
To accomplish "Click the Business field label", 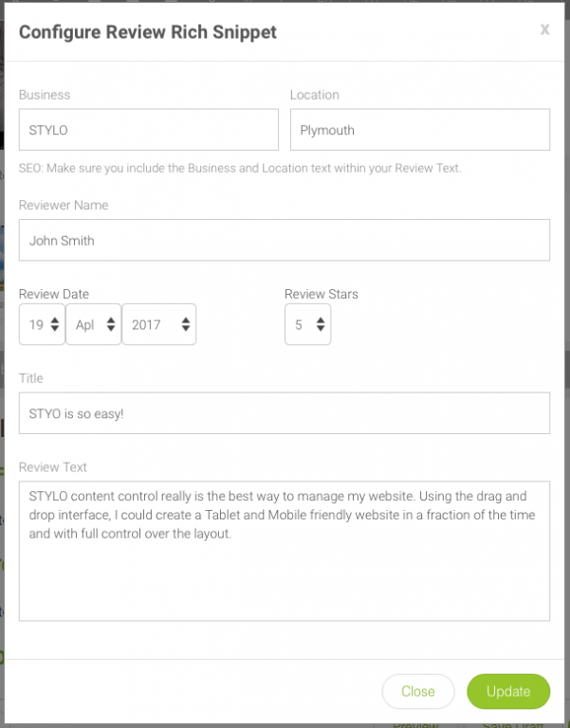I will [x=45, y=95].
